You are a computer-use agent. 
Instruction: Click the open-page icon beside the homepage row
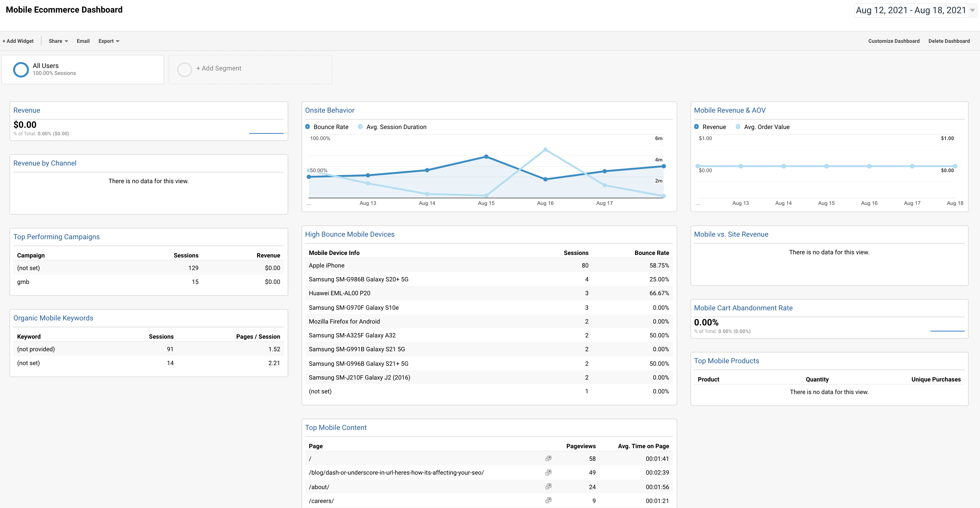548,458
